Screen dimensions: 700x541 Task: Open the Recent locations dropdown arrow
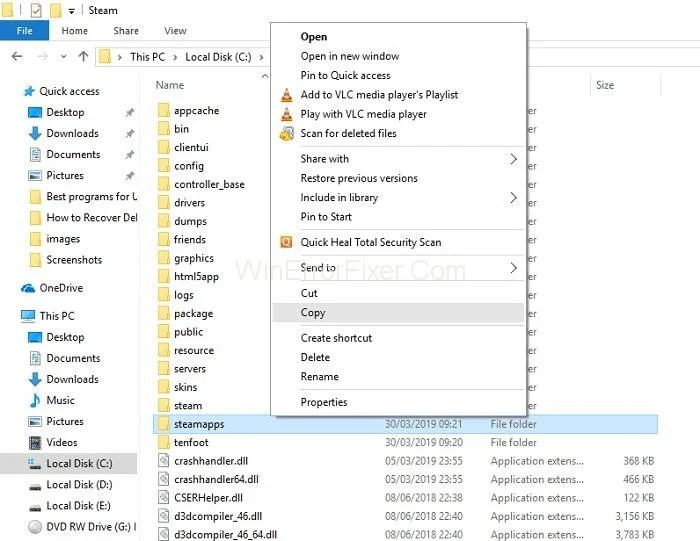tap(63, 57)
